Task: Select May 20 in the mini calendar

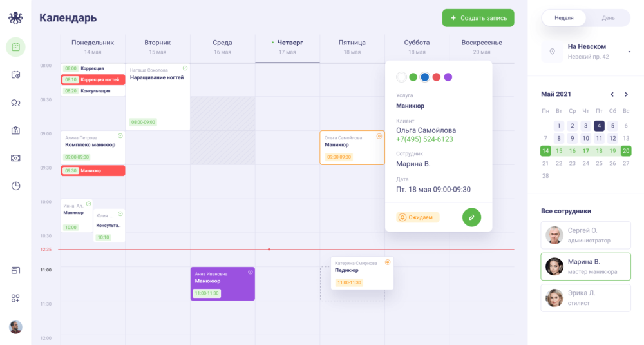Action: pyautogui.click(x=626, y=151)
